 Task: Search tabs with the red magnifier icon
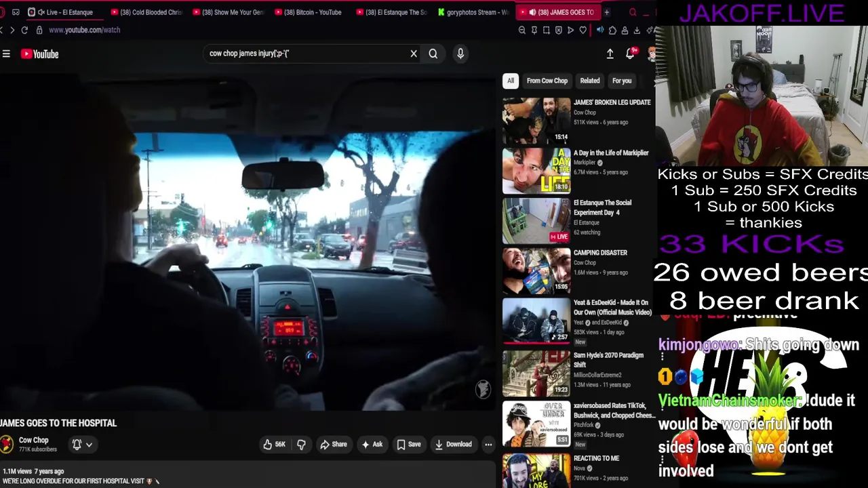633,12
